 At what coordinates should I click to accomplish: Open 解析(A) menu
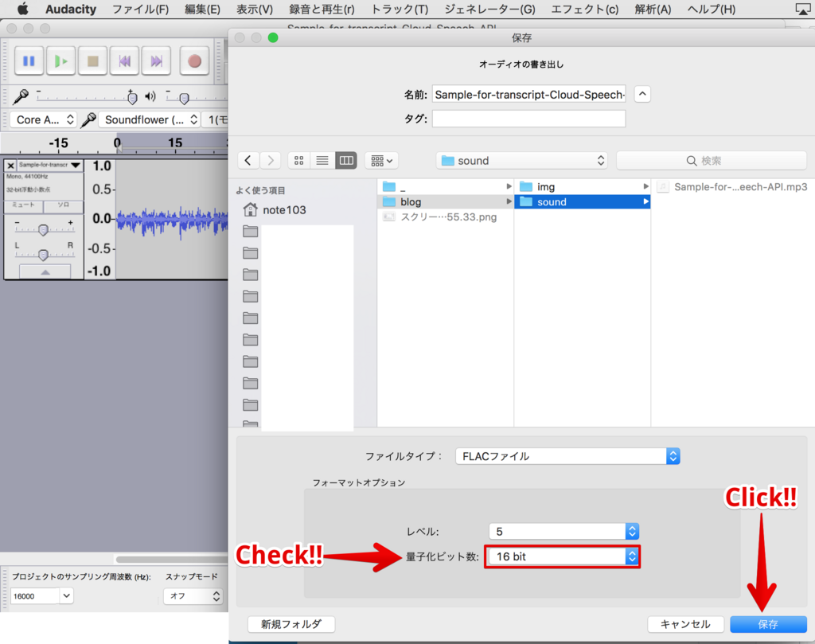pyautogui.click(x=653, y=10)
